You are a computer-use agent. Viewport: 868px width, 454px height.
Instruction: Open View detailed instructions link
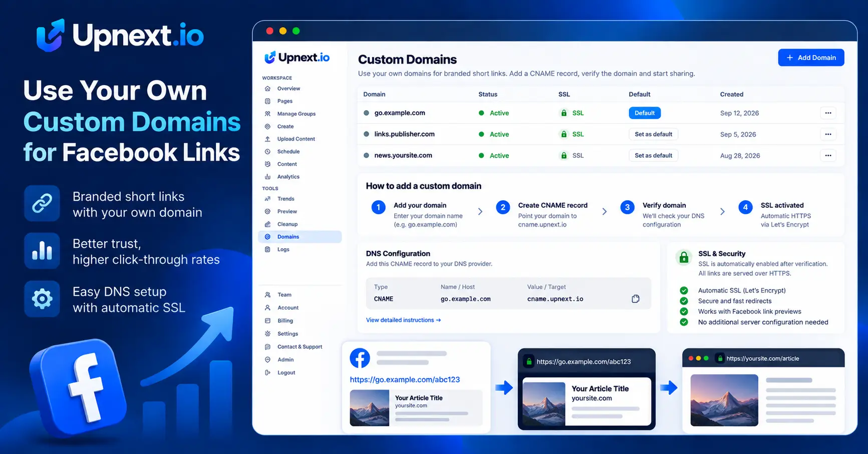point(403,320)
